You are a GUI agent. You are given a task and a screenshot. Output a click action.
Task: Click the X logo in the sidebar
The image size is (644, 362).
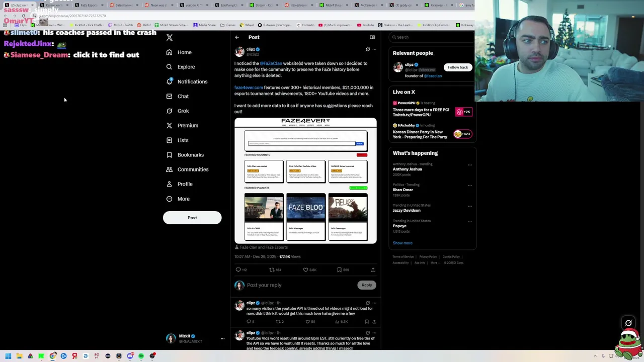170,38
